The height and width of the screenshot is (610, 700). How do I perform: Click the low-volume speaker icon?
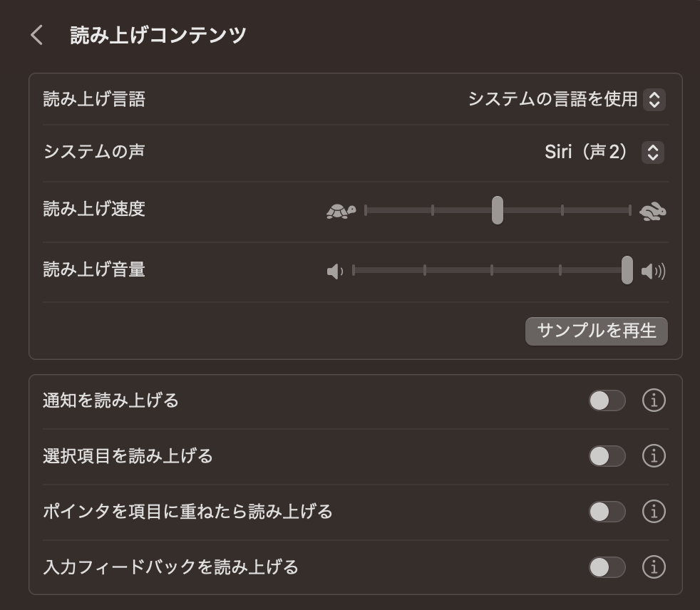(335, 272)
